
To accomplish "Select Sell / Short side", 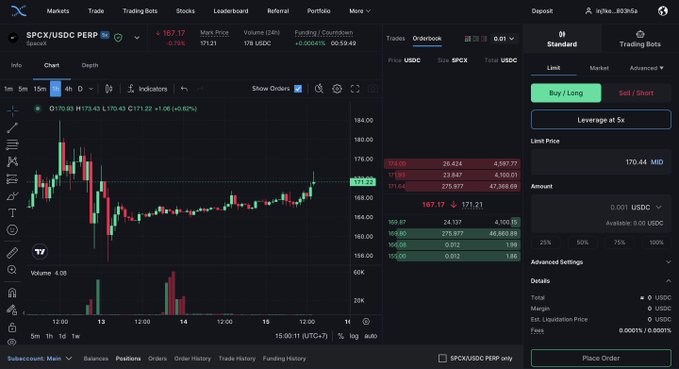I will 636,93.
